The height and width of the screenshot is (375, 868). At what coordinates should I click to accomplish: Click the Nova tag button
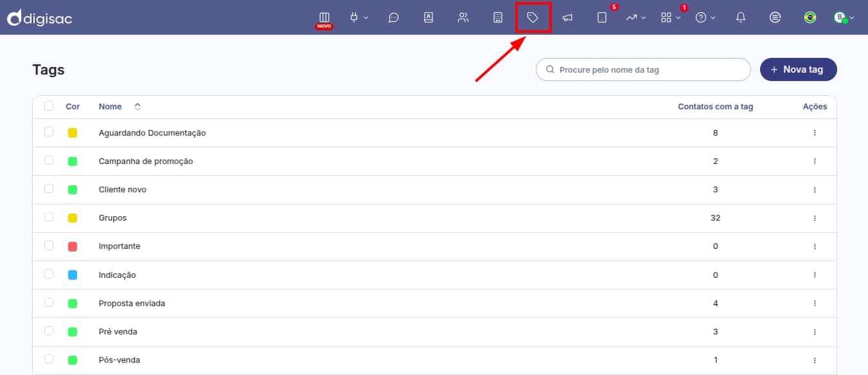(798, 69)
